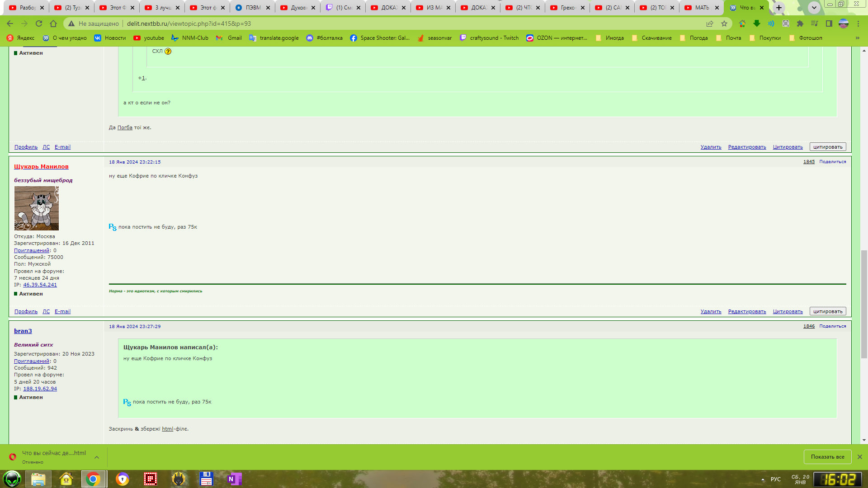The width and height of the screenshot is (868, 488).
Task: Click the page vertical scrollbar thumb
Action: point(864,304)
